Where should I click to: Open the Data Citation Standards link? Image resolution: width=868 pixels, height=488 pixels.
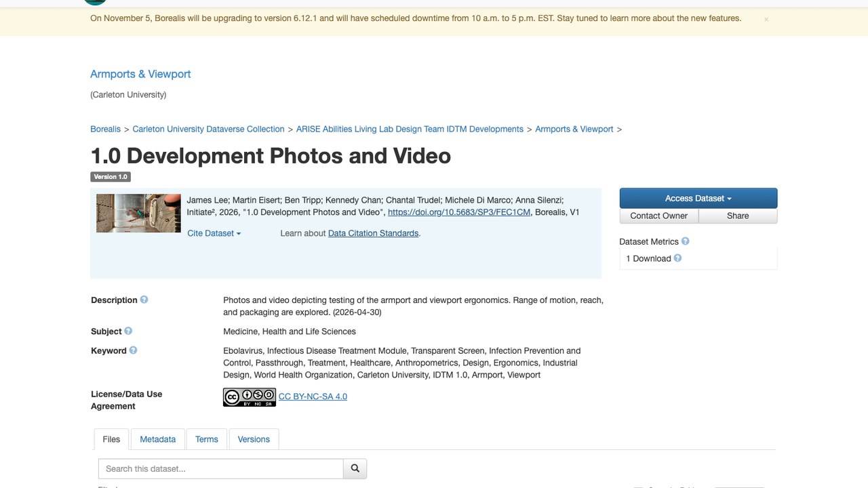[x=373, y=233]
